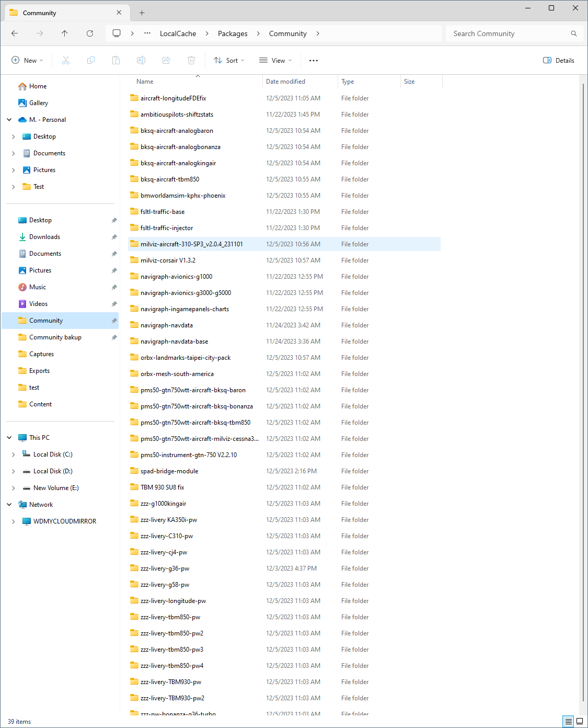Viewport: 588px width, 728px height.
Task: Click LocalCache in the address bar
Action: pos(178,33)
